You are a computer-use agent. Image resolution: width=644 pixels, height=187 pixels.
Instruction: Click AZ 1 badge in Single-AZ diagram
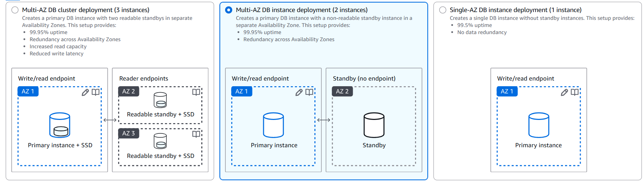pos(507,91)
